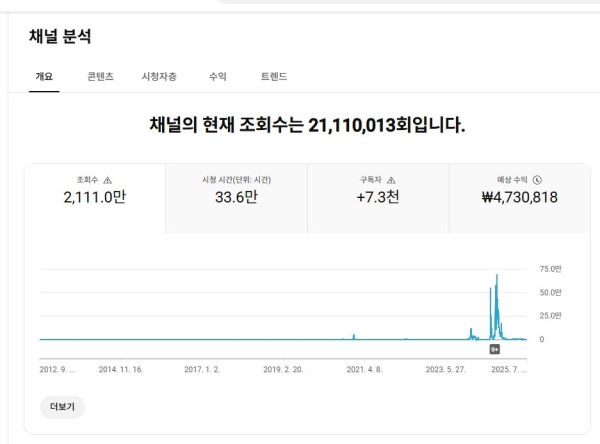Image resolution: width=600 pixels, height=444 pixels.
Task: Click the 채널 분석 page heading
Action: click(60, 37)
